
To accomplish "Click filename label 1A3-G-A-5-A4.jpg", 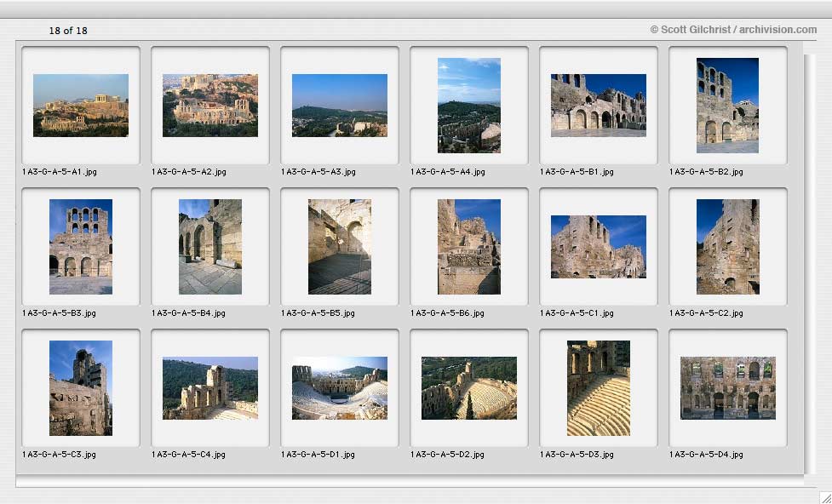I will [x=448, y=172].
